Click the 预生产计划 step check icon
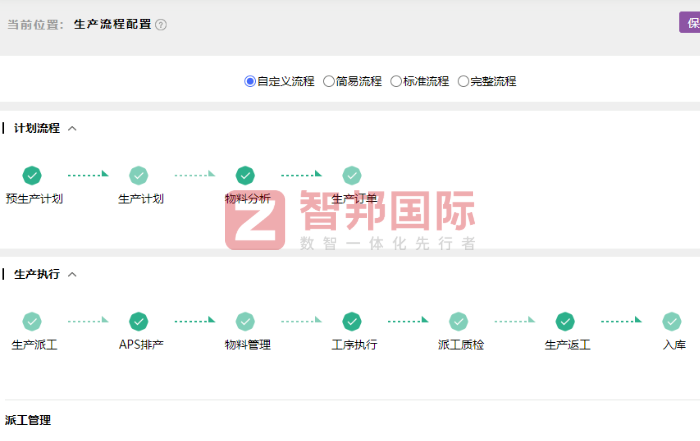700x441 pixels. (32, 175)
